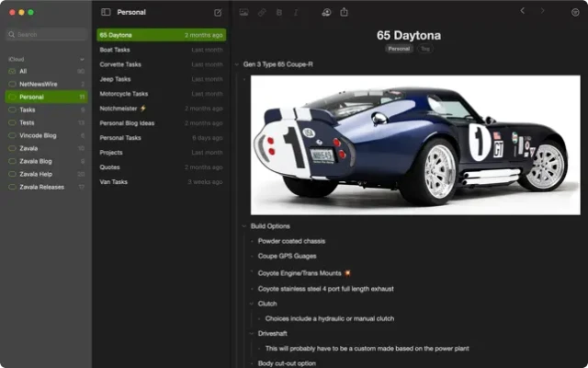Screen dimensions: 588x368
Task: Open the share menu icon
Action: click(x=345, y=13)
